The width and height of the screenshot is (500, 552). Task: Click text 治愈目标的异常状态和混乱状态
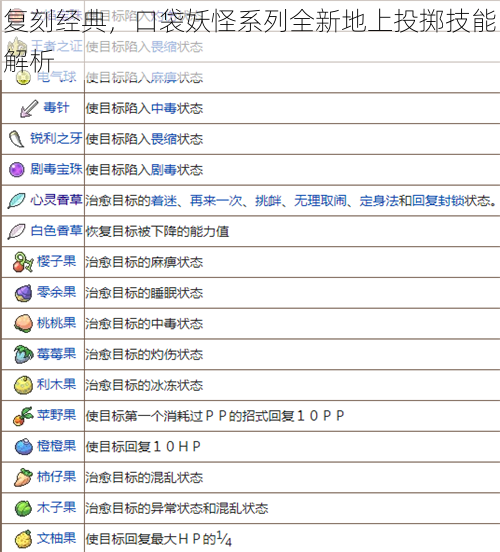pos(177,508)
